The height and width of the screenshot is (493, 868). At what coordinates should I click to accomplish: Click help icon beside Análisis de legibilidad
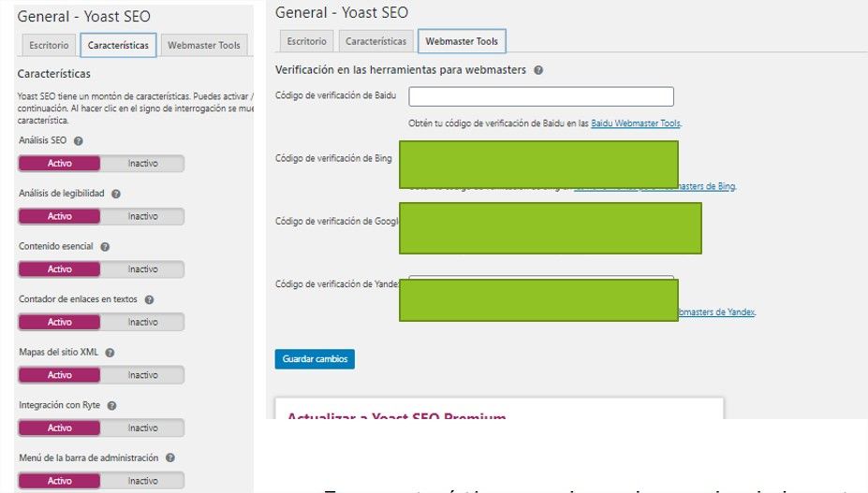click(116, 194)
